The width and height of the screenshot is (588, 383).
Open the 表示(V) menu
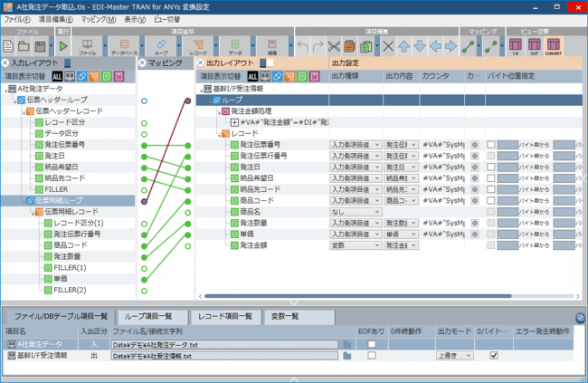(x=135, y=20)
